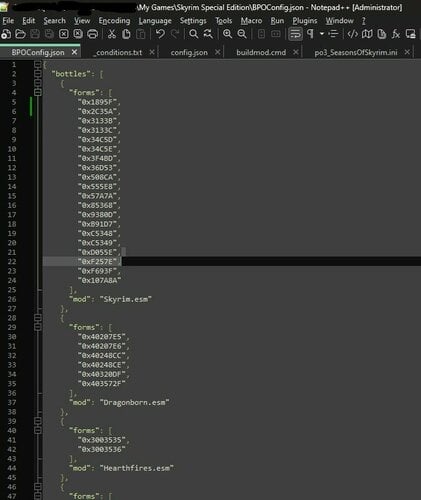Click the text "Dragonborn.esm" on line 37
The image size is (421, 500).
point(134,402)
